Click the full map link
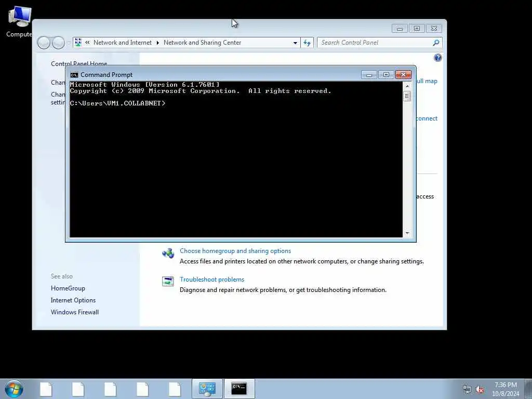Viewport: 532px width, 399px height. click(427, 81)
